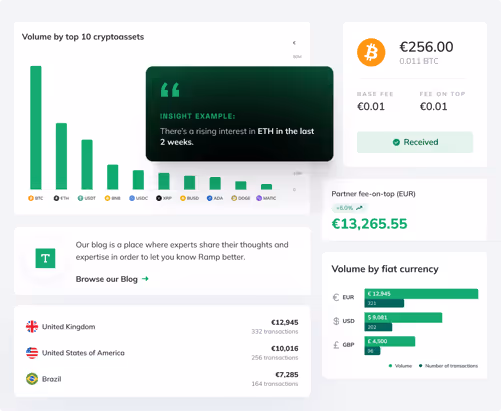This screenshot has height=411, width=501.
Task: Click the United Kingdom flag icon
Action: click(32, 327)
